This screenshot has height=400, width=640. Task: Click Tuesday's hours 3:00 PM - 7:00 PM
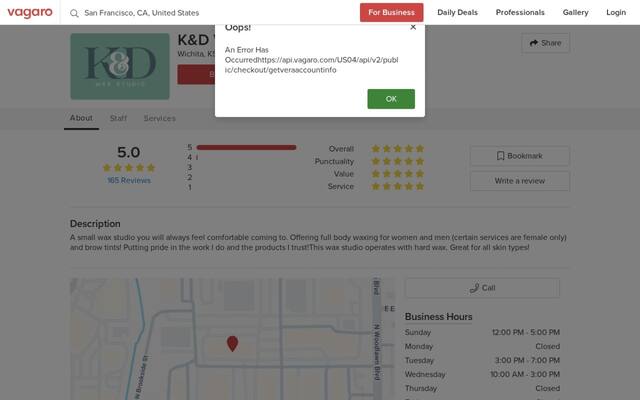[527, 360]
